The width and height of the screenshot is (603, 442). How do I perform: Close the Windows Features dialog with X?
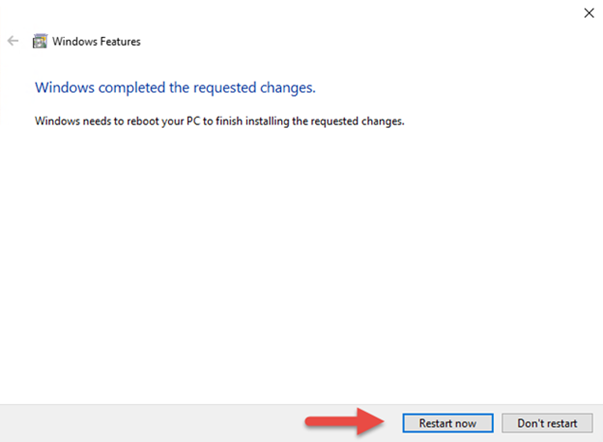(x=586, y=12)
